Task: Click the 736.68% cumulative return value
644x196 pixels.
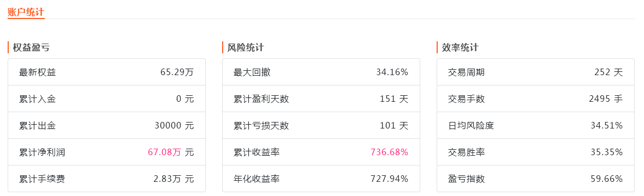Action: point(389,152)
